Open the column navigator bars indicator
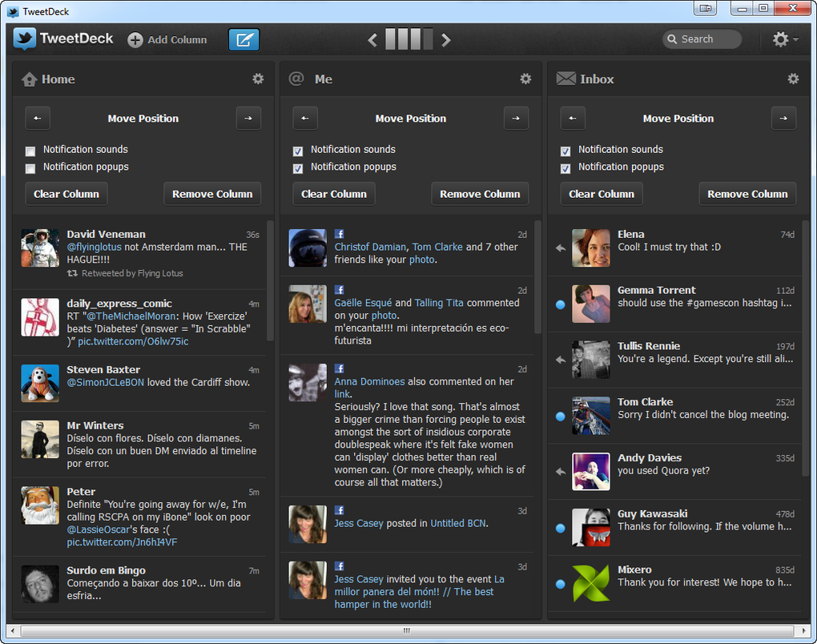This screenshot has height=644, width=817. (x=409, y=39)
